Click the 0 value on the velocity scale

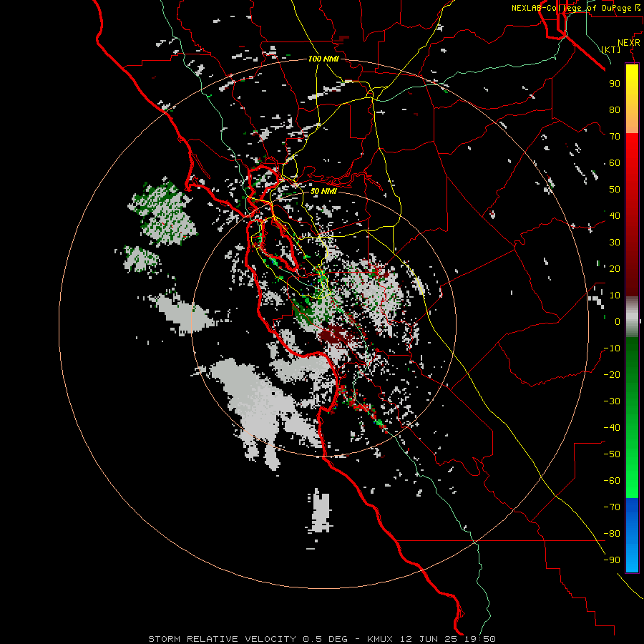click(x=618, y=321)
